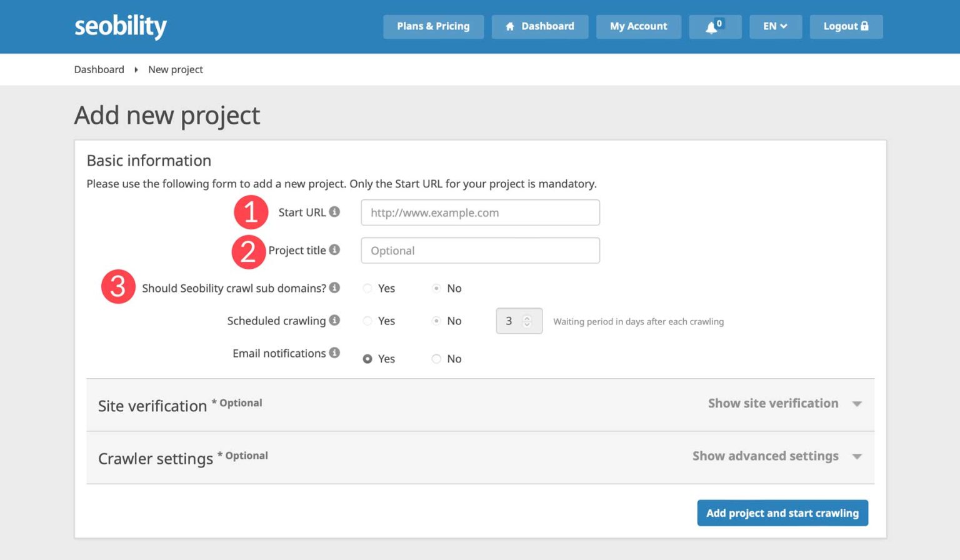Click info icon for crawl sub domains

(334, 287)
